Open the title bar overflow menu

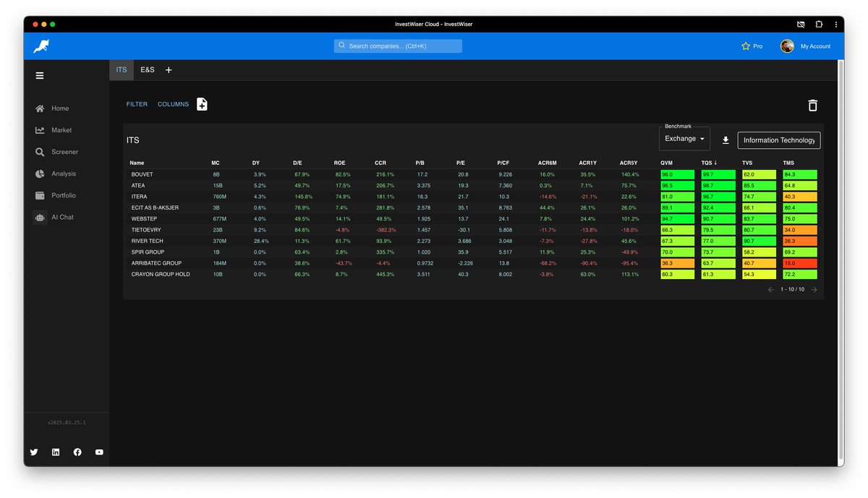click(x=835, y=24)
